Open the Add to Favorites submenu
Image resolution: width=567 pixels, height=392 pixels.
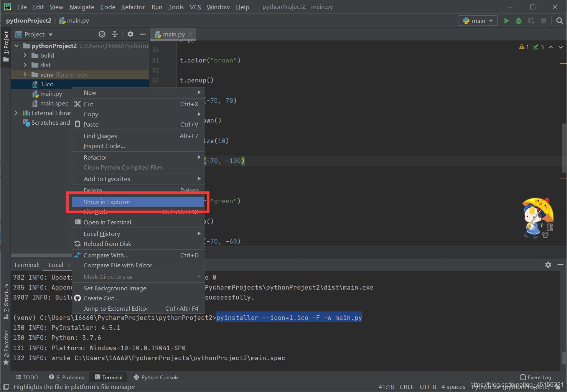138,179
